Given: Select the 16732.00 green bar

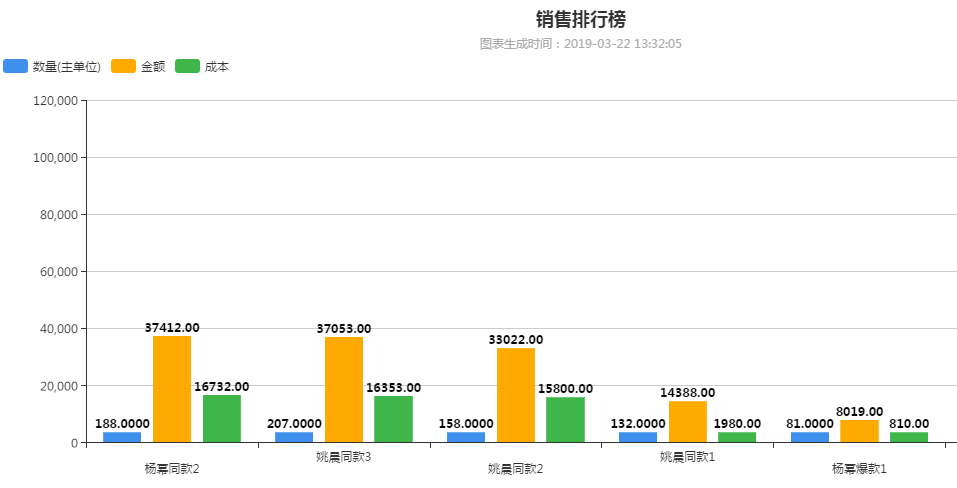Looking at the screenshot, I should (x=222, y=418).
